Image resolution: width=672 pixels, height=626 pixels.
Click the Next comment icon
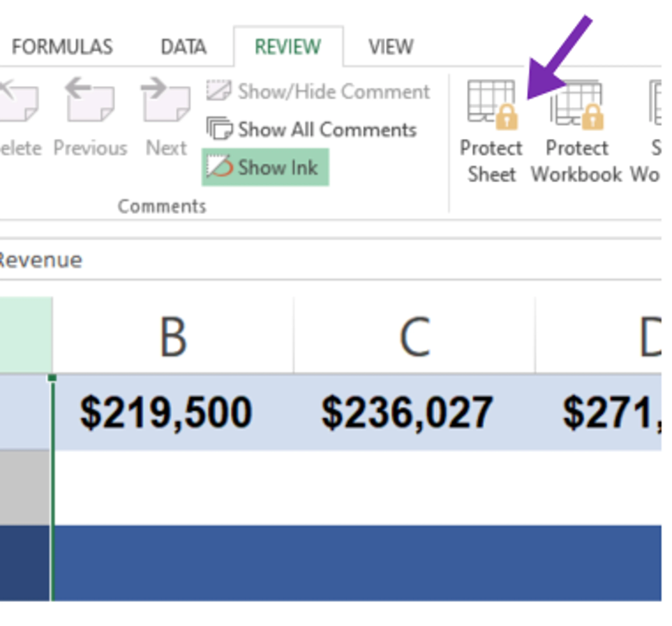pyautogui.click(x=166, y=100)
